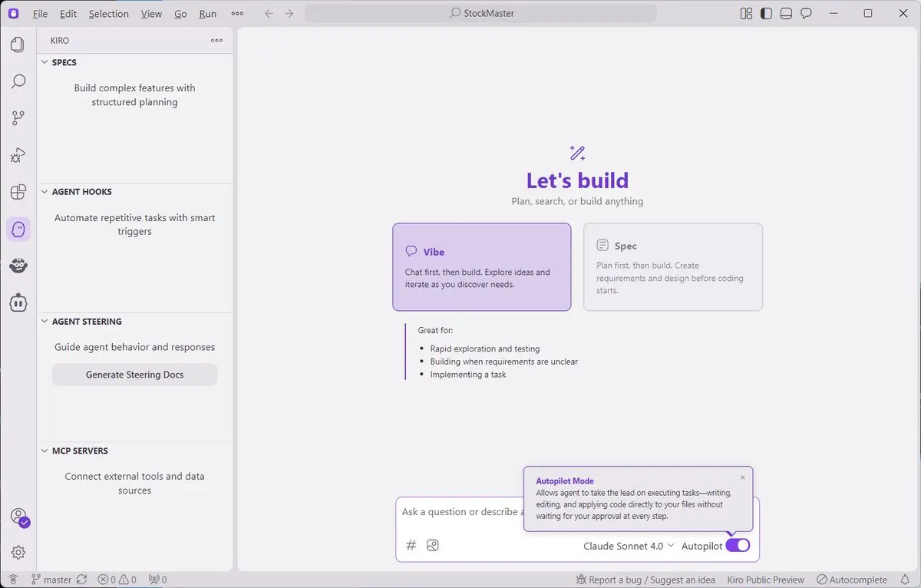The image size is (921, 588).
Task: Click 'Building when requirements are unclear' bullet
Action: pyautogui.click(x=504, y=362)
